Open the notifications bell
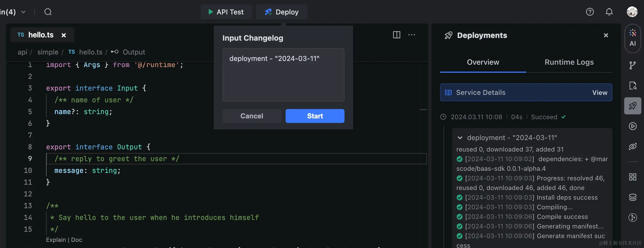Viewport: 644px width, 248px height. click(609, 12)
